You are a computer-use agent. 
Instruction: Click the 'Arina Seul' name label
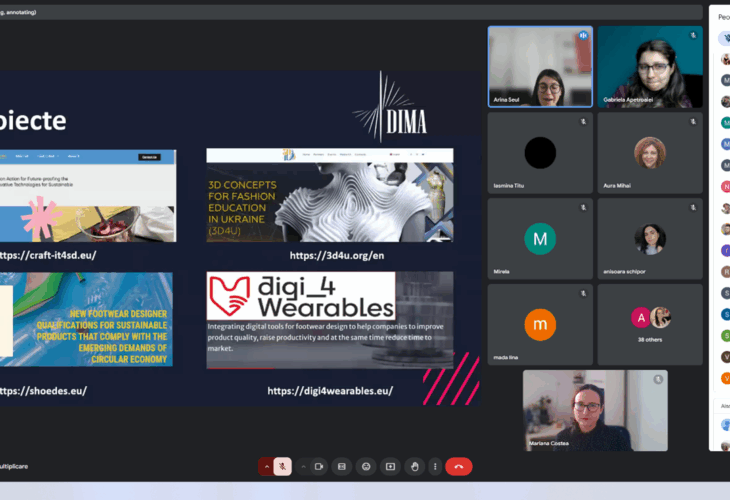(x=506, y=100)
